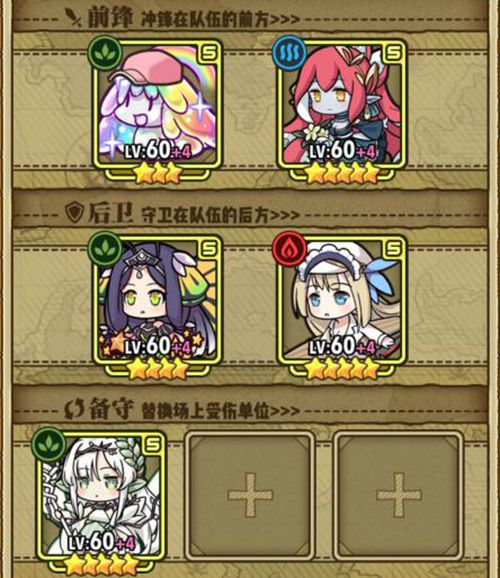Click the red fire element icon

pyautogui.click(x=289, y=249)
